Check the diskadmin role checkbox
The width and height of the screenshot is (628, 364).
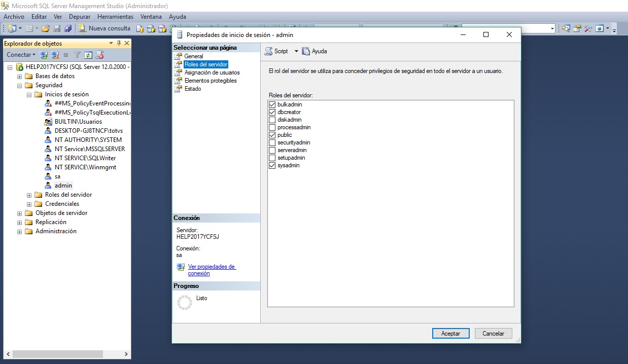272,120
